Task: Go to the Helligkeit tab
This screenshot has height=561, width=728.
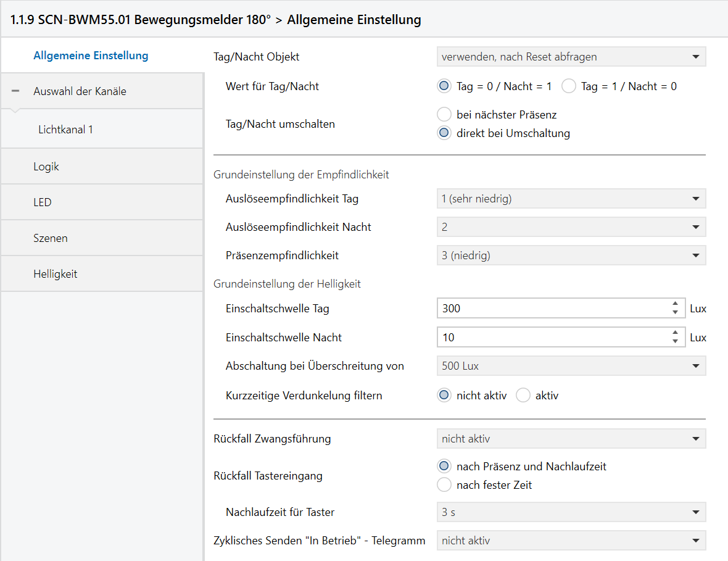Action: click(x=56, y=274)
